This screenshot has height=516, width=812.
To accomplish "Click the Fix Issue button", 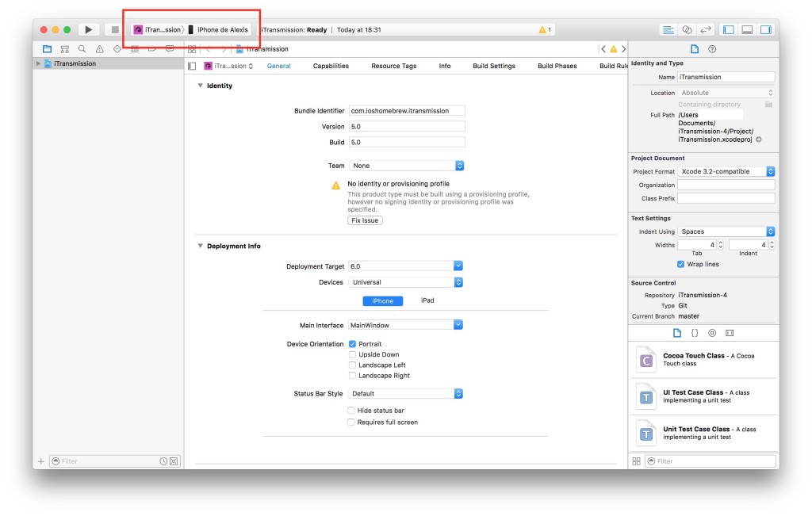I will pos(365,220).
